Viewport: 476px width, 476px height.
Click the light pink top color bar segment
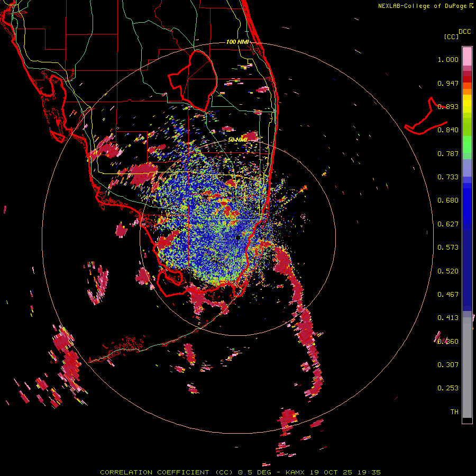[x=467, y=56]
